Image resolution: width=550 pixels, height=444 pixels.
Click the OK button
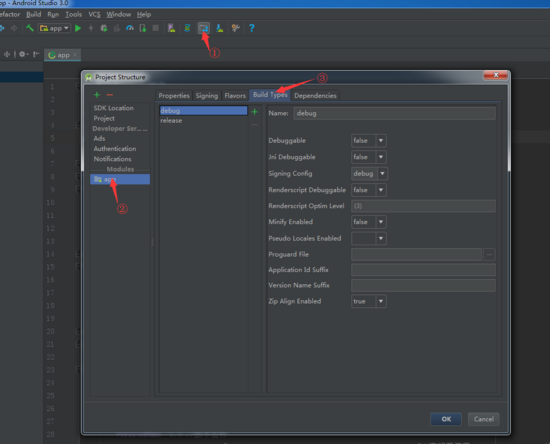(446, 419)
